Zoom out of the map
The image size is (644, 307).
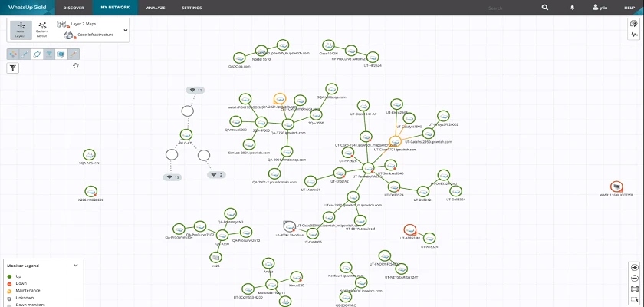(x=635, y=279)
